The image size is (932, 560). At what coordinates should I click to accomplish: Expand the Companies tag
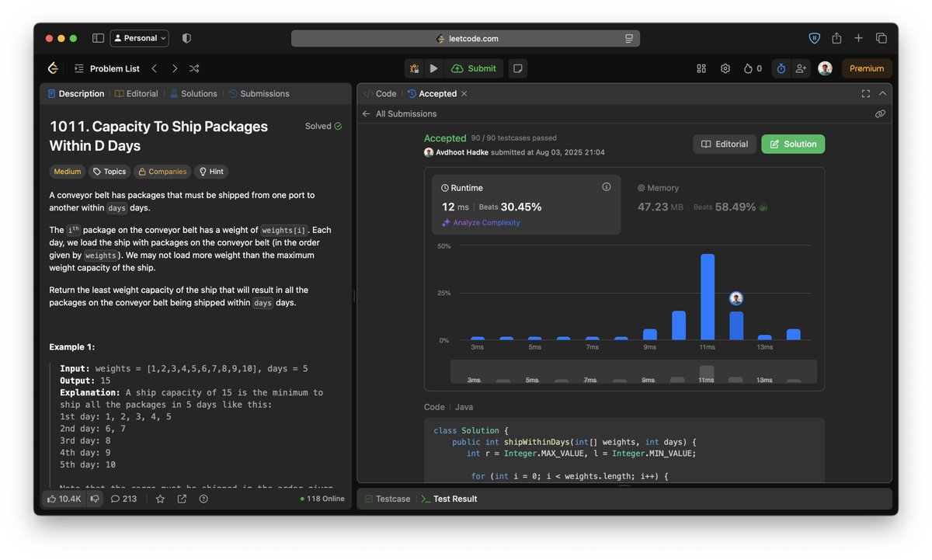162,172
